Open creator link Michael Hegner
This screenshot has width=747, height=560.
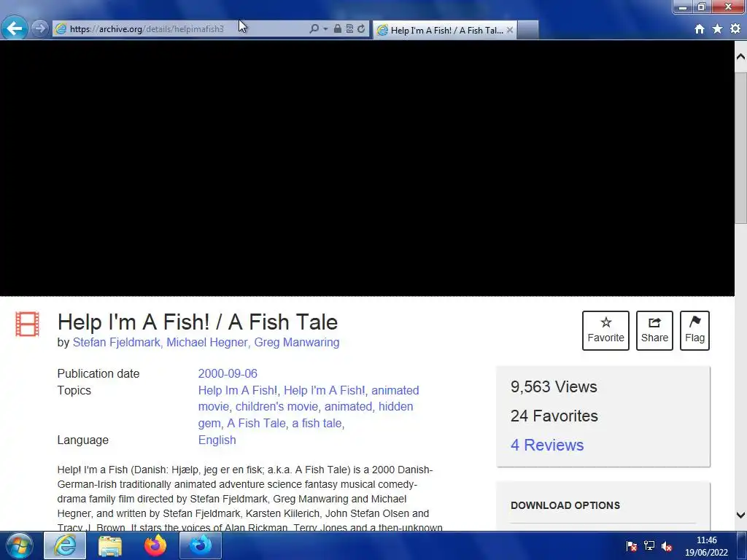[208, 343]
